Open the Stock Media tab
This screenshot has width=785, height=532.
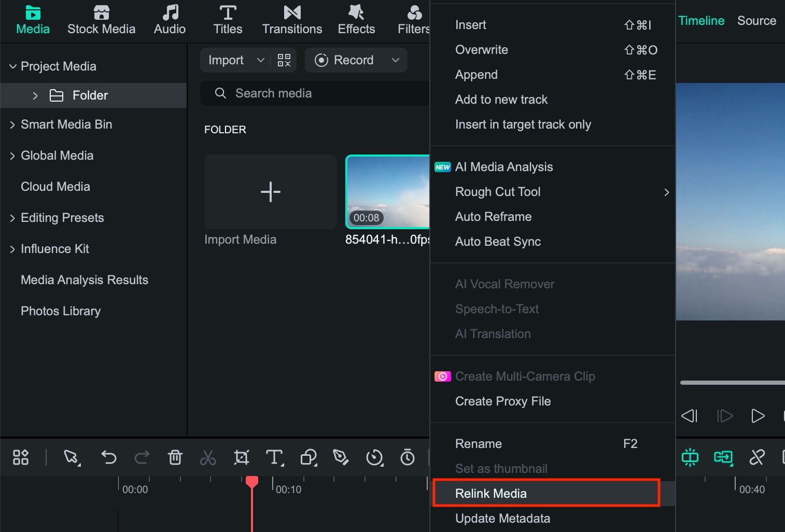point(101,20)
